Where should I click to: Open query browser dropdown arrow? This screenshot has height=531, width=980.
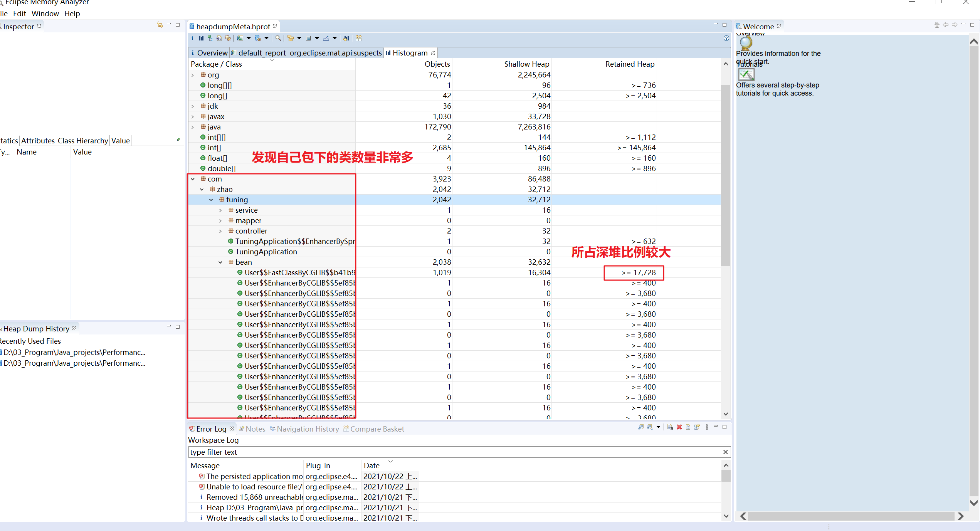pyautogui.click(x=266, y=38)
